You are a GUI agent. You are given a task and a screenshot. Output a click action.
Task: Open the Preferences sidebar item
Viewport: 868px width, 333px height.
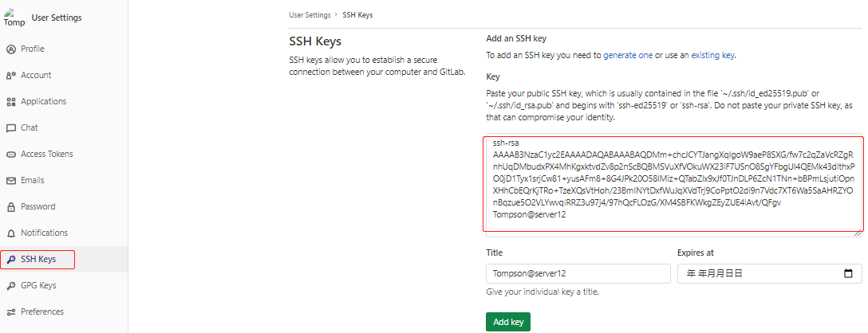click(x=41, y=311)
